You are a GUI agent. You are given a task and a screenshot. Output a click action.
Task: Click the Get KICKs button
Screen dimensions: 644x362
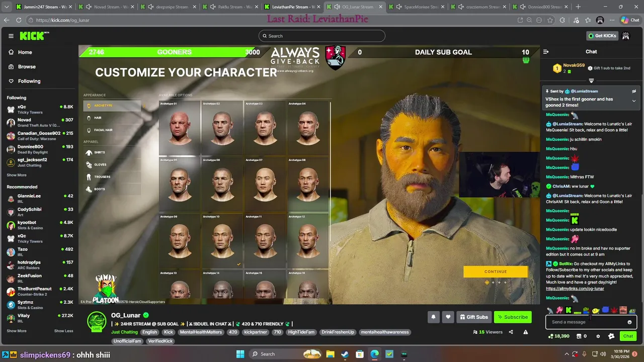[x=602, y=36]
